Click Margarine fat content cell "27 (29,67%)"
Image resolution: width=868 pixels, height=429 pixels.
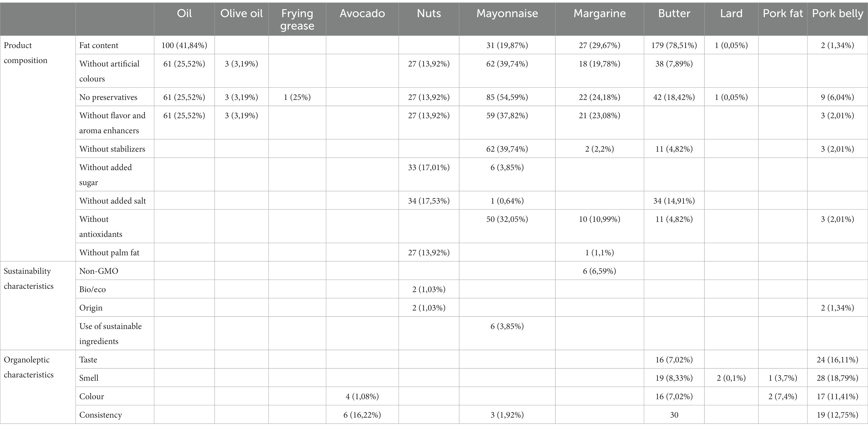click(x=599, y=46)
